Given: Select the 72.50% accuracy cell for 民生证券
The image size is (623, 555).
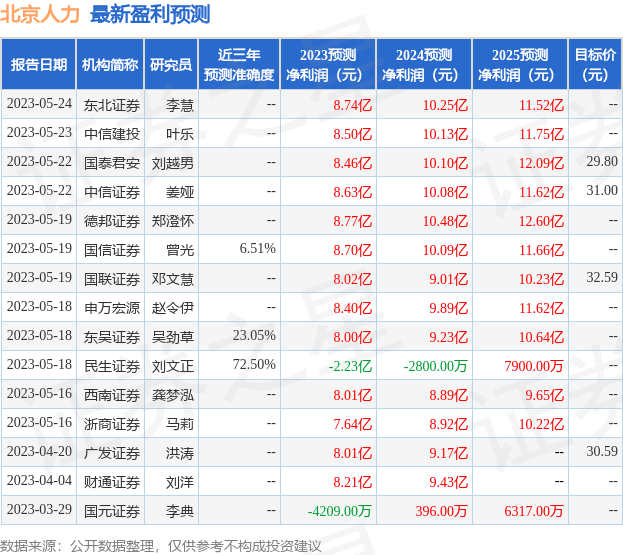Looking at the screenshot, I should [253, 365].
